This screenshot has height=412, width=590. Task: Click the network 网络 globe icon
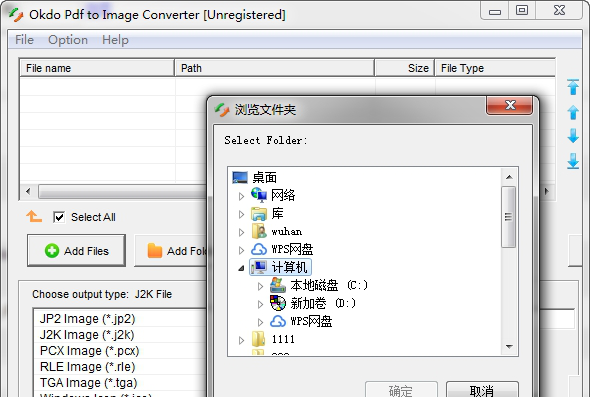click(x=259, y=195)
